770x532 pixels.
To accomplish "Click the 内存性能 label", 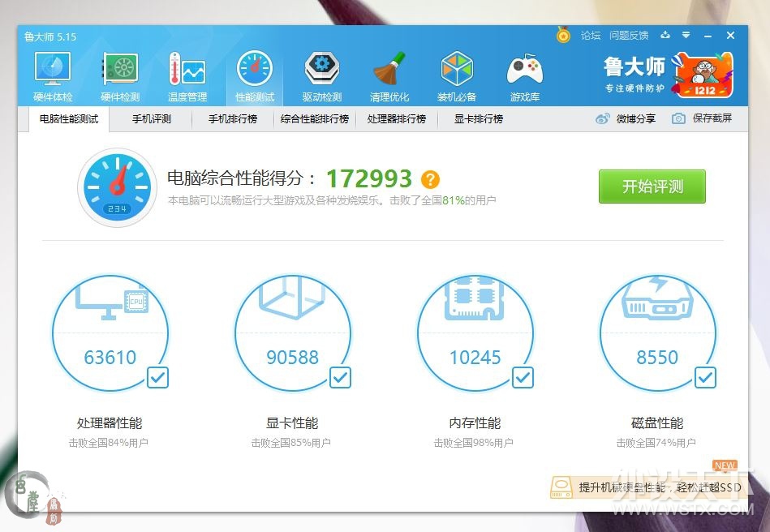I will pos(475,423).
